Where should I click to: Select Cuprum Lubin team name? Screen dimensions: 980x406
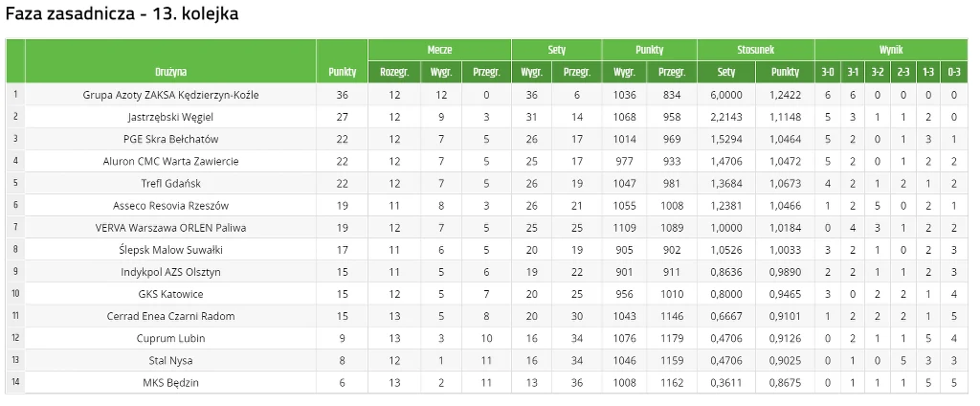click(x=170, y=338)
